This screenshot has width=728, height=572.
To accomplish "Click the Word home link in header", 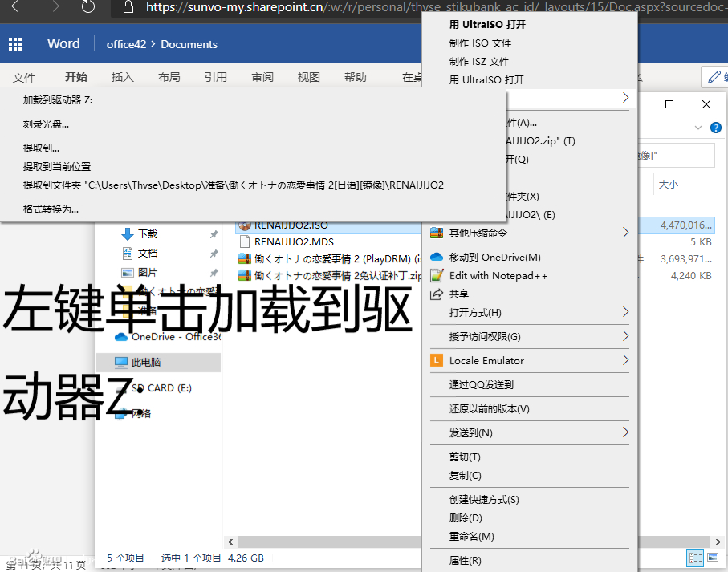I will [63, 43].
